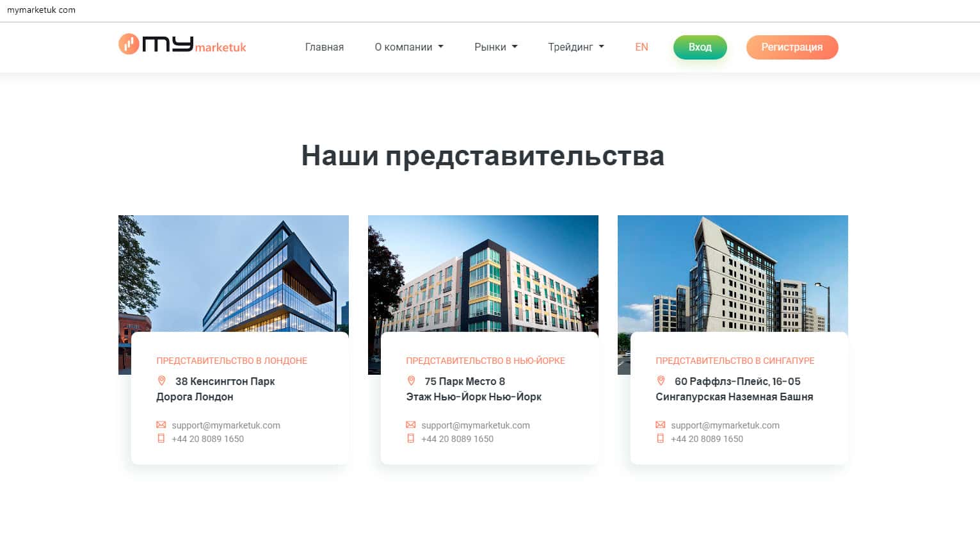
Task: Click the heading ПРЕДСТАВИТЕЛЬСТВО В НЬЮ-ЙОРКЕ
Action: click(x=486, y=361)
